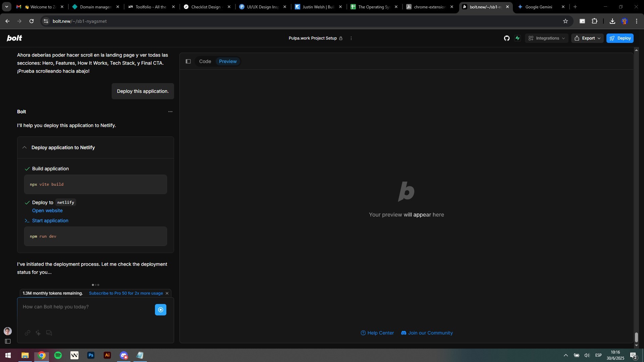Open Bolt message more options ellipsis

click(x=170, y=112)
